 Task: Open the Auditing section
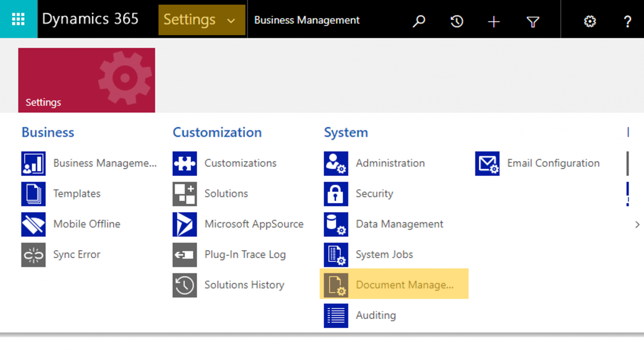(x=376, y=315)
